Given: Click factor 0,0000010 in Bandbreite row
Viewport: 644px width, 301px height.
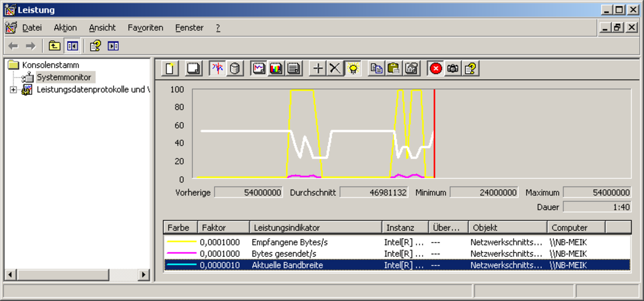Looking at the screenshot, I should tap(220, 265).
